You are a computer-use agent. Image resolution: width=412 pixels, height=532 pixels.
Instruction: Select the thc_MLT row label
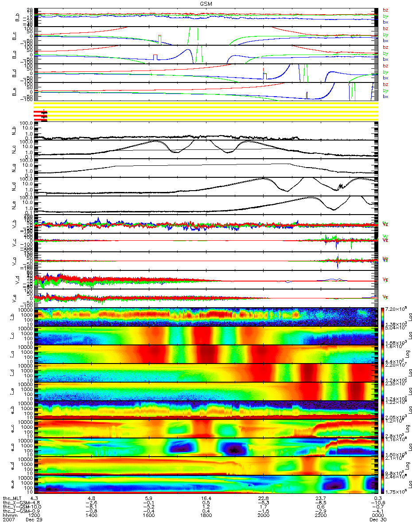point(12,498)
